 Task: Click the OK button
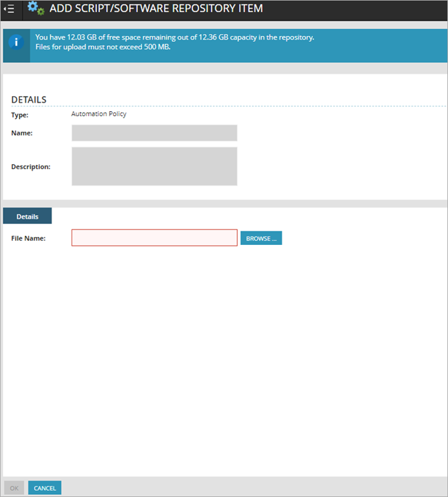[x=14, y=488]
